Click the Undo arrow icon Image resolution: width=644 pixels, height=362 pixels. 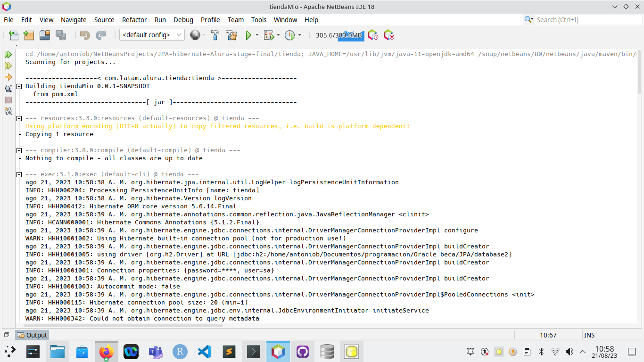pyautogui.click(x=85, y=35)
